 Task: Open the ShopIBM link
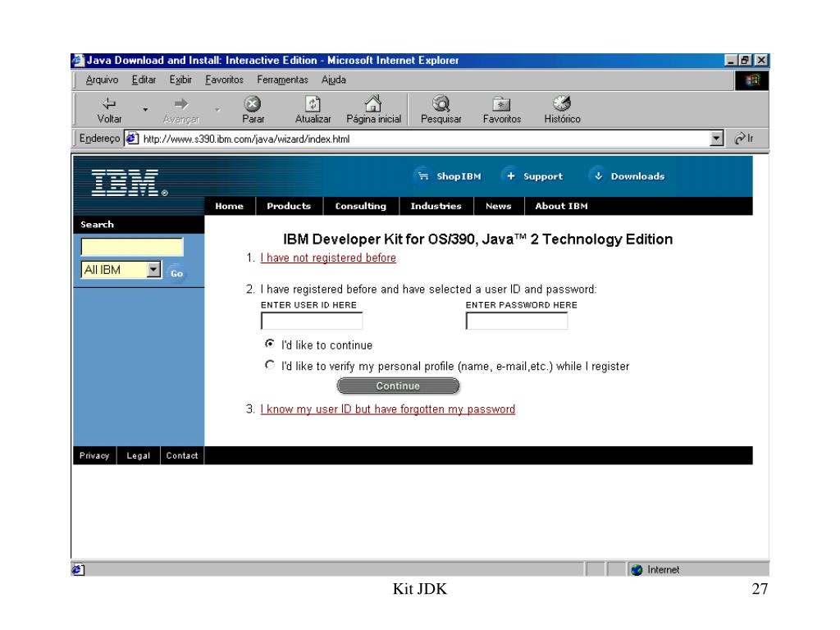(459, 176)
